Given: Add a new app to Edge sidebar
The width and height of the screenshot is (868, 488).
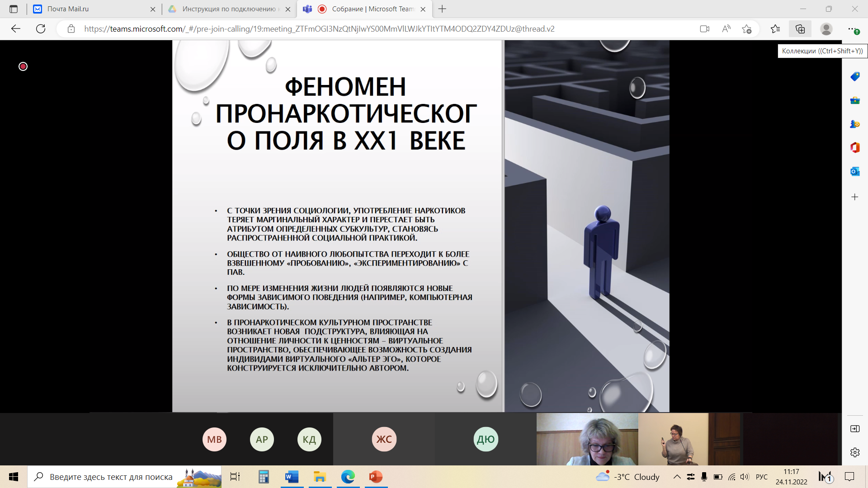Looking at the screenshot, I should coord(855,197).
